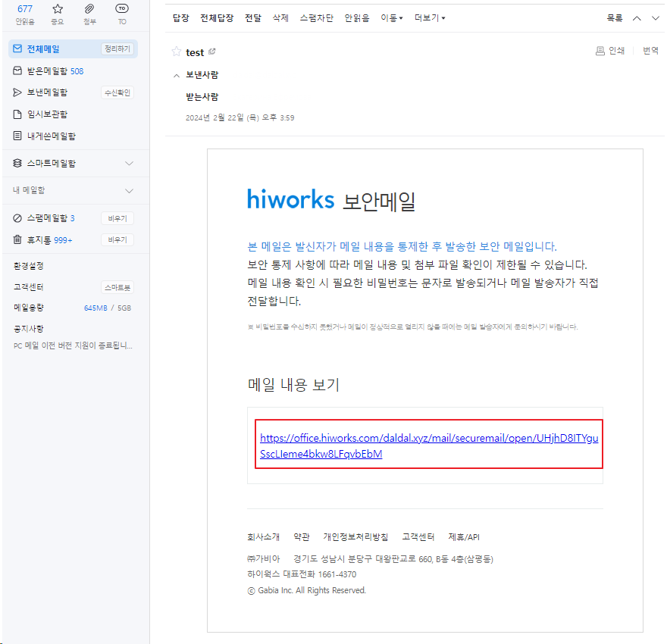The width and height of the screenshot is (667, 644).
Task: Open the PC 메일 이전 버전 notice
Action: [73, 345]
